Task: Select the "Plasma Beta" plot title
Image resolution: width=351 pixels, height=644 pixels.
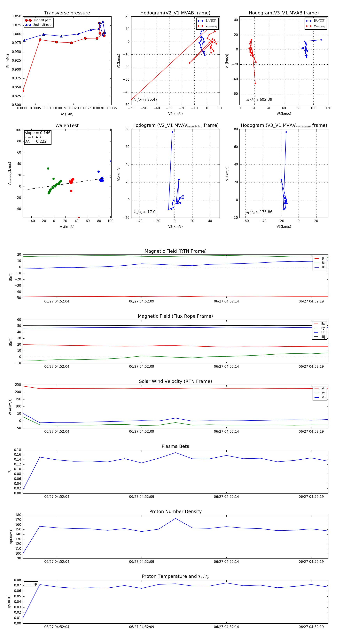Action: pyautogui.click(x=175, y=446)
